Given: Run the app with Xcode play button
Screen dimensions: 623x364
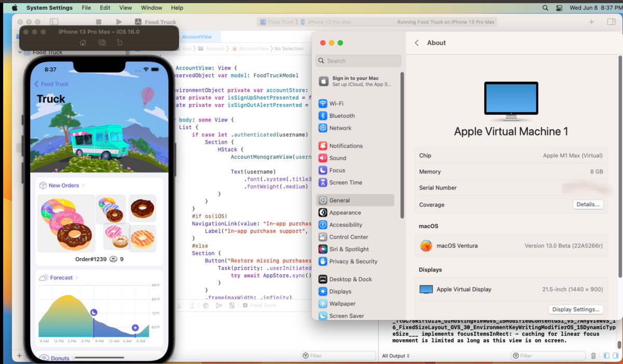Looking at the screenshot, I should [x=119, y=22].
